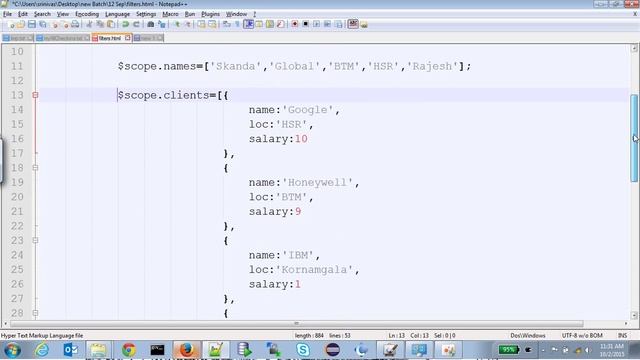
Task: Toggle INS insert mode in status bar
Action: [x=622, y=336]
